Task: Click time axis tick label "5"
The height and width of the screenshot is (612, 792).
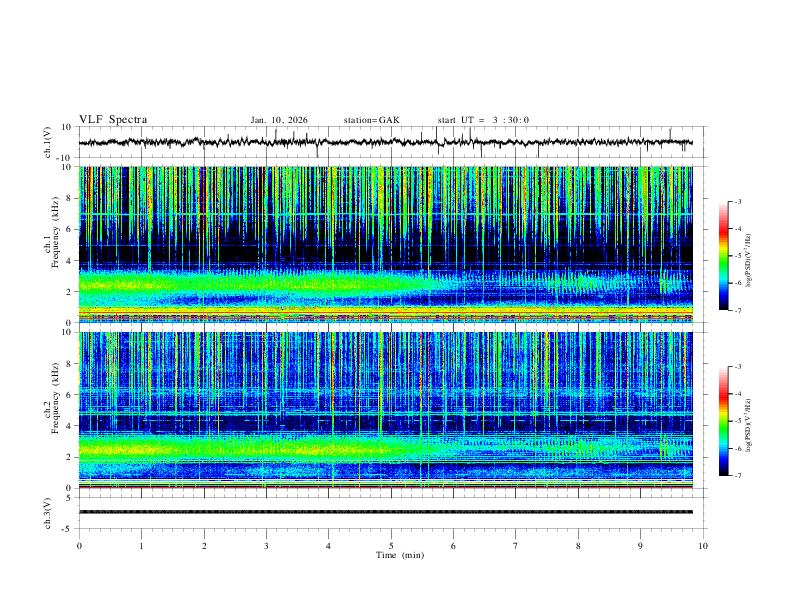Action: click(391, 546)
